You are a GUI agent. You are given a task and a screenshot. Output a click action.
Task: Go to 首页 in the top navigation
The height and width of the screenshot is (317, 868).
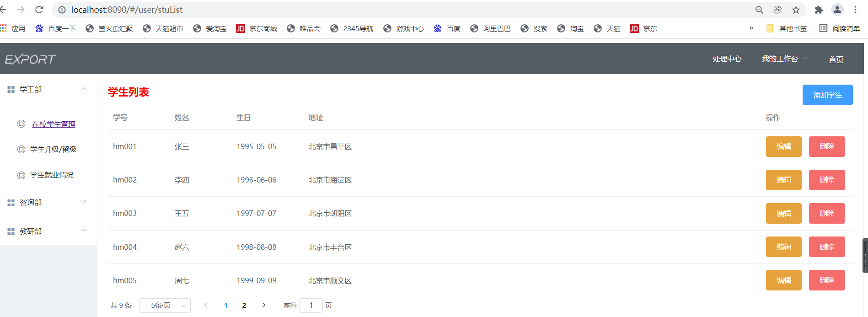836,59
